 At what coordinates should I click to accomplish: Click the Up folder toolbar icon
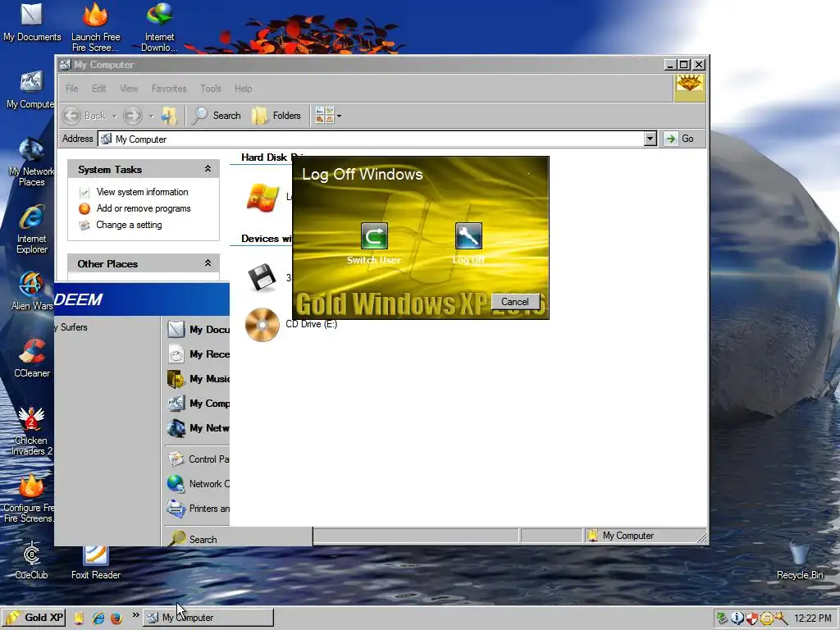tap(169, 116)
